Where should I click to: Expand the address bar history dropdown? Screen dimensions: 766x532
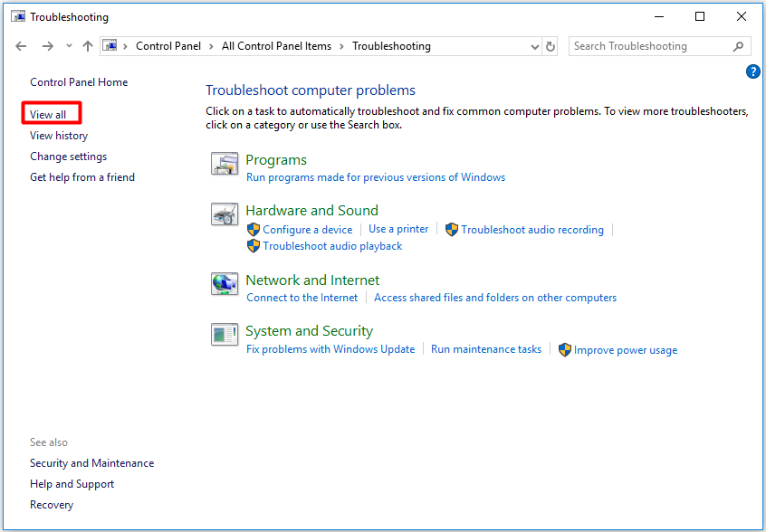click(534, 47)
